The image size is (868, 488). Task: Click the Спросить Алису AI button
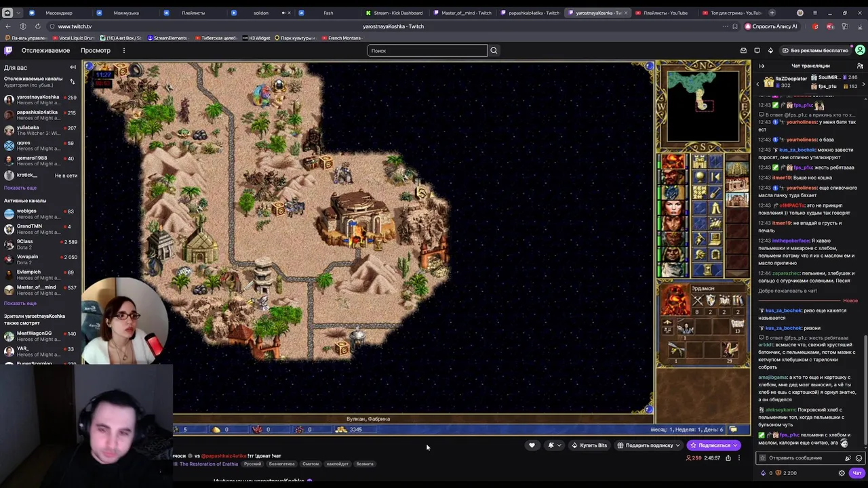pos(771,26)
